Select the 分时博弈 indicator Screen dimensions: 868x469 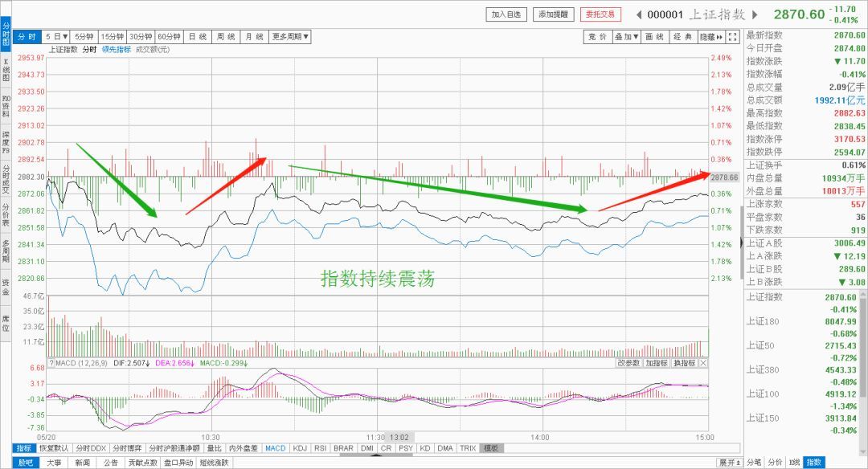point(127,448)
